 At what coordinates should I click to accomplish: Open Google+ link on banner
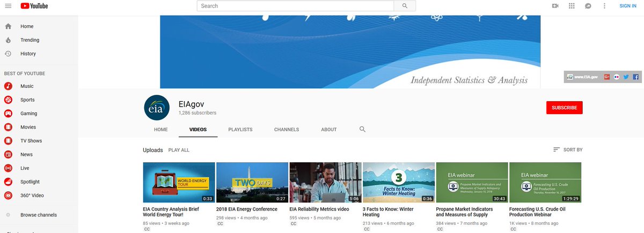click(607, 77)
